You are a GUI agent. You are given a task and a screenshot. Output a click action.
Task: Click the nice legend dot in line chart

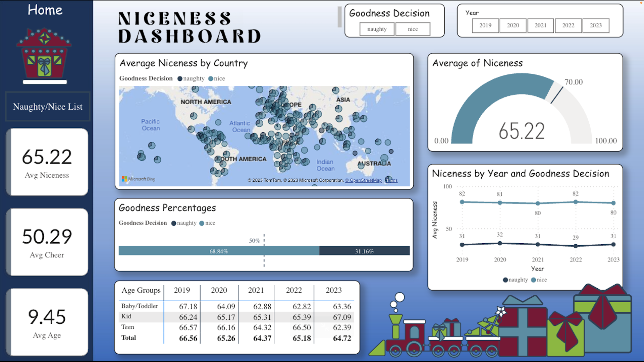533,280
